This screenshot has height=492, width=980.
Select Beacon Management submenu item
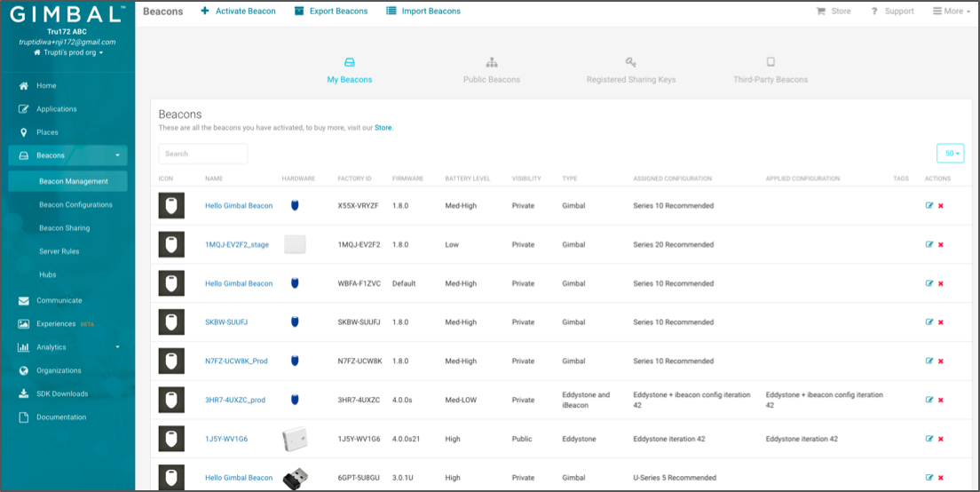[x=67, y=181]
